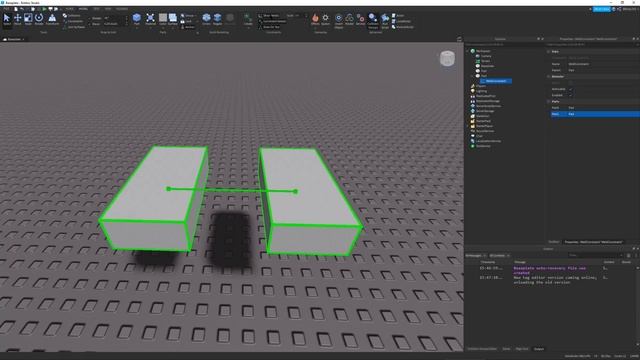Image resolution: width=640 pixels, height=360 pixels.
Task: Activate the Move tool
Action: [17, 19]
